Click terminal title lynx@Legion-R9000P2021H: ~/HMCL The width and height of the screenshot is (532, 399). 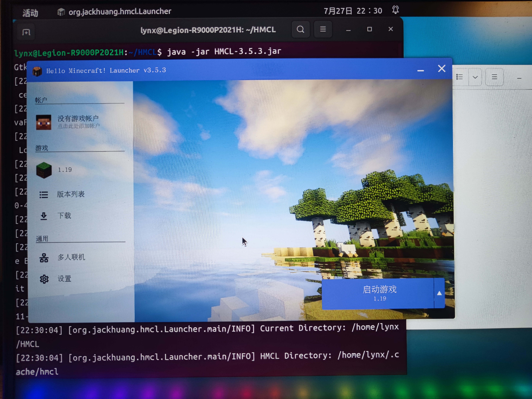(x=208, y=30)
